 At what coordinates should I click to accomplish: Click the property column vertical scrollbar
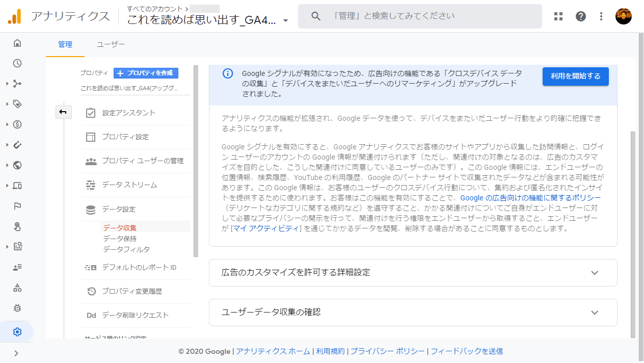click(196, 161)
